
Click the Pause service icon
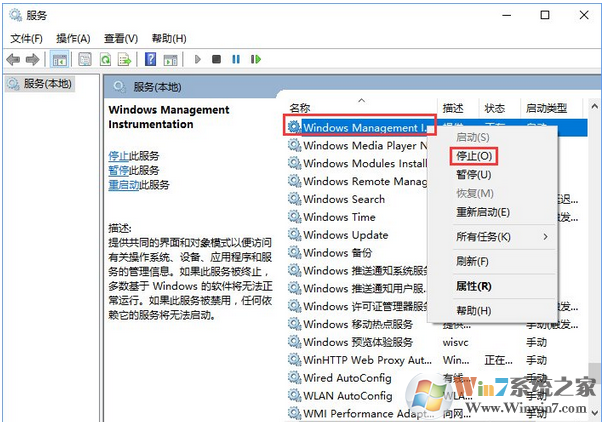pos(236,59)
